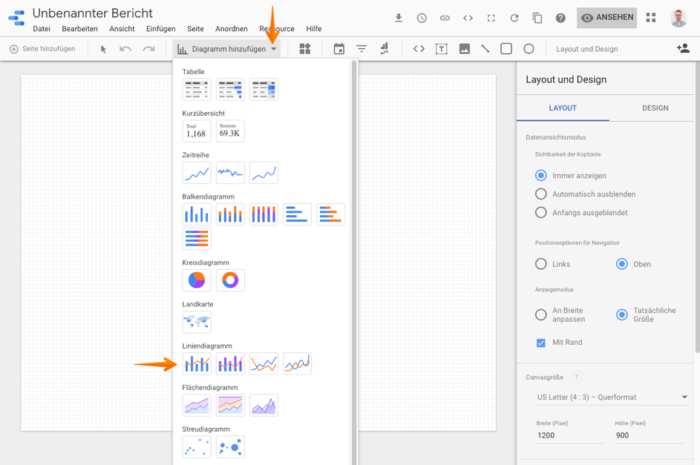Select the pointer selection tool
The image size is (700, 465).
click(x=104, y=49)
